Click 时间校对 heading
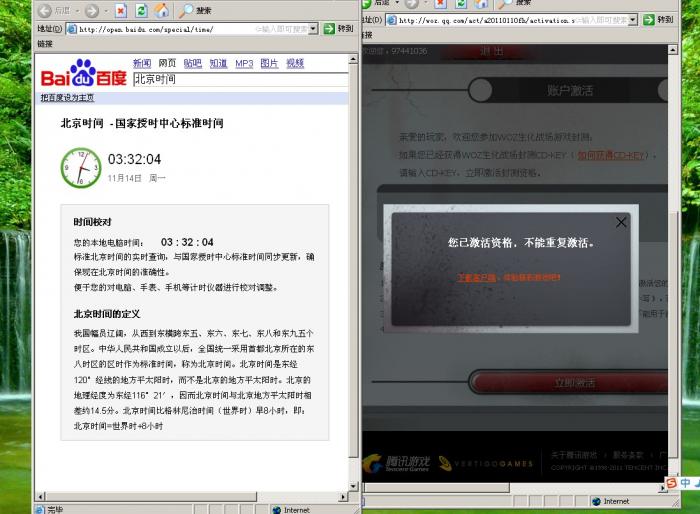This screenshot has height=514, width=700. click(x=92, y=222)
